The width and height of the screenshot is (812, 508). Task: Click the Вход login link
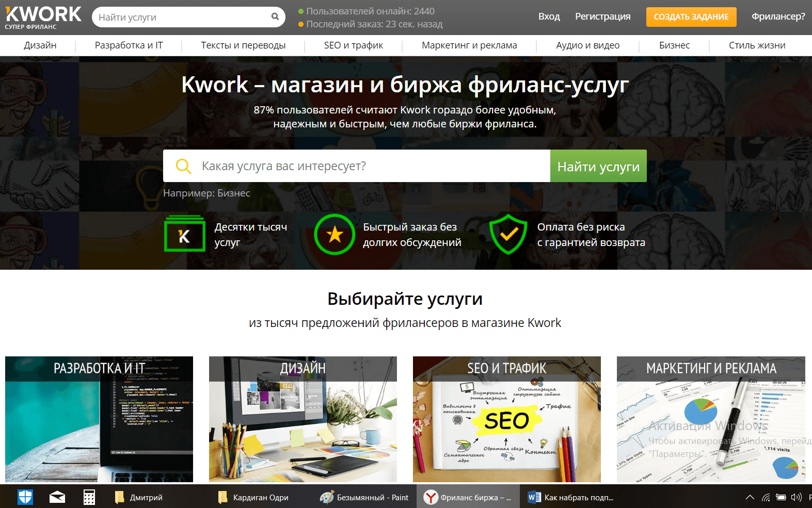pos(549,17)
